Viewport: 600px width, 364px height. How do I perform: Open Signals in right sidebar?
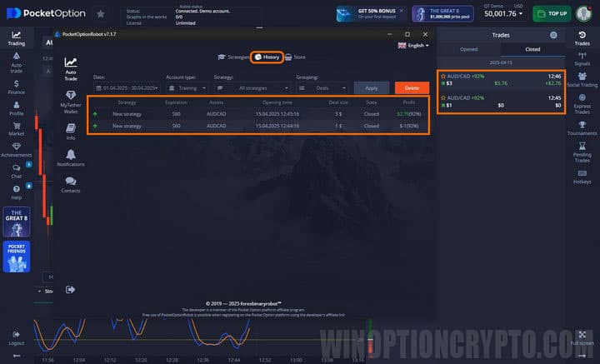(x=582, y=59)
